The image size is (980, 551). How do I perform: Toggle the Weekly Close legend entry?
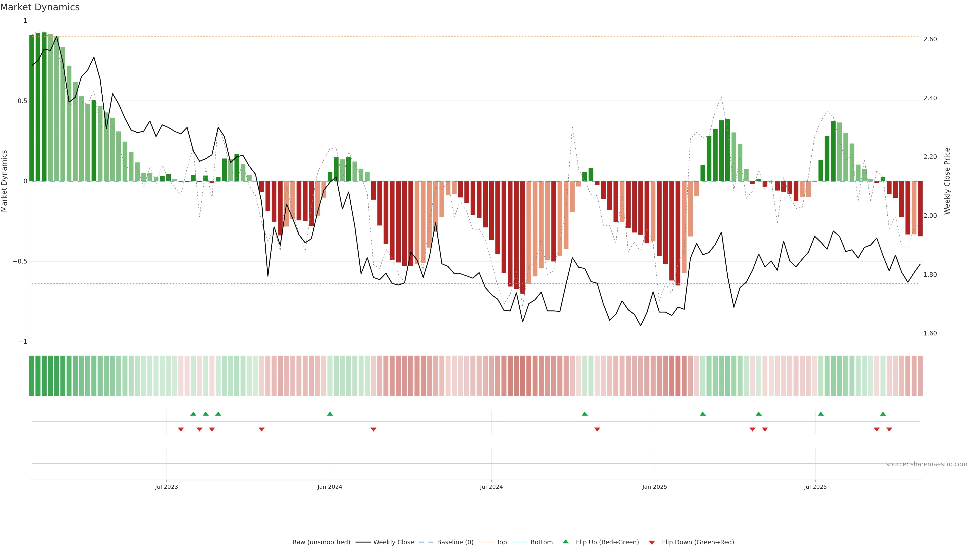pos(393,542)
